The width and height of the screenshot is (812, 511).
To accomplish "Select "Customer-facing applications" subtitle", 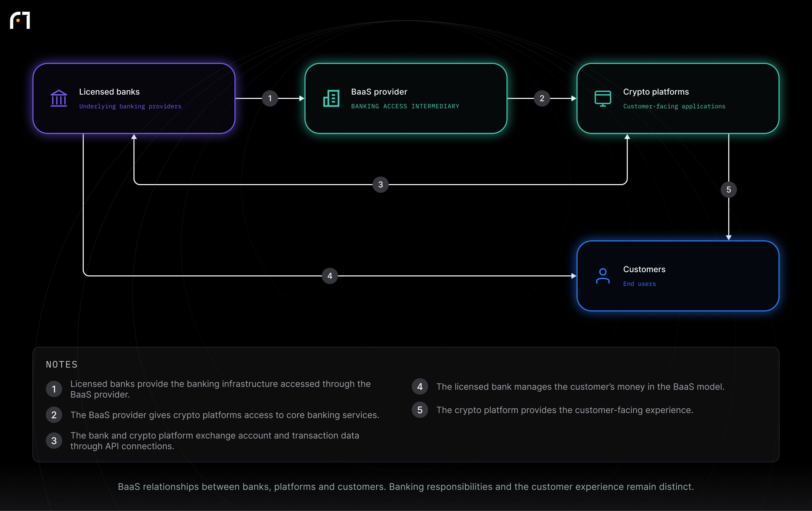I will [x=674, y=107].
